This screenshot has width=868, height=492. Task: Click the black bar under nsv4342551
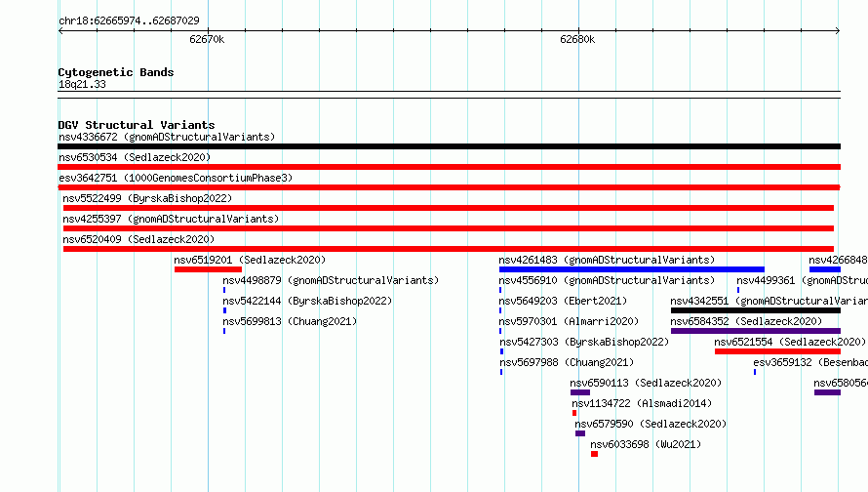[756, 310]
